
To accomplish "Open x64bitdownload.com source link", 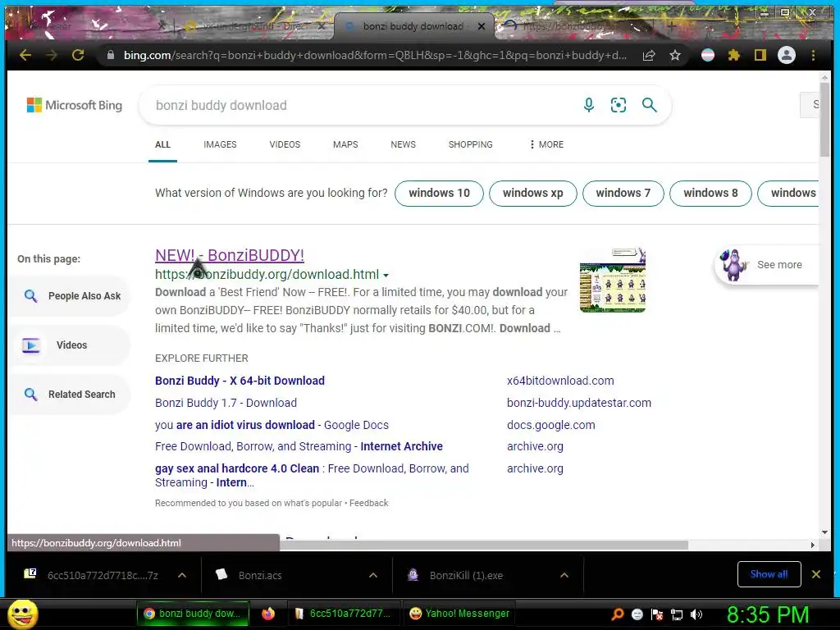I will click(560, 381).
